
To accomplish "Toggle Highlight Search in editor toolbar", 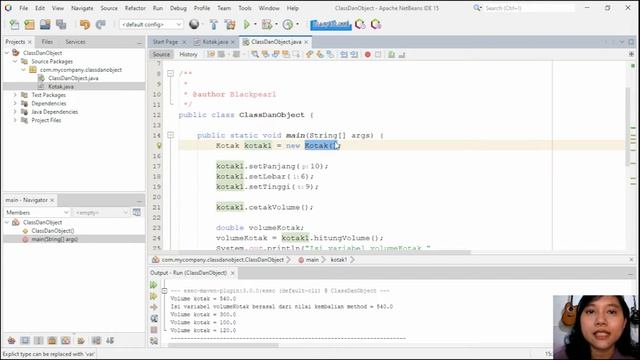I will 286,54.
